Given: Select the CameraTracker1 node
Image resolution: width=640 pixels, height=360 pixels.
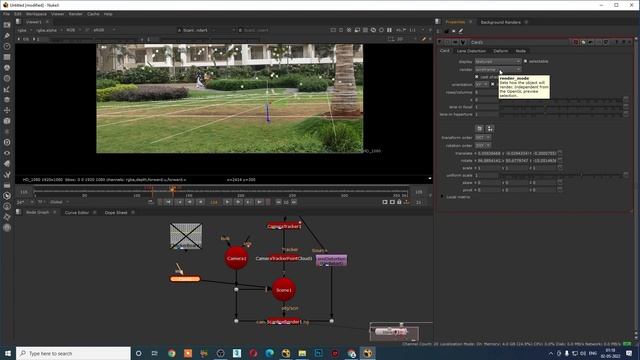Looking at the screenshot, I should tap(284, 226).
